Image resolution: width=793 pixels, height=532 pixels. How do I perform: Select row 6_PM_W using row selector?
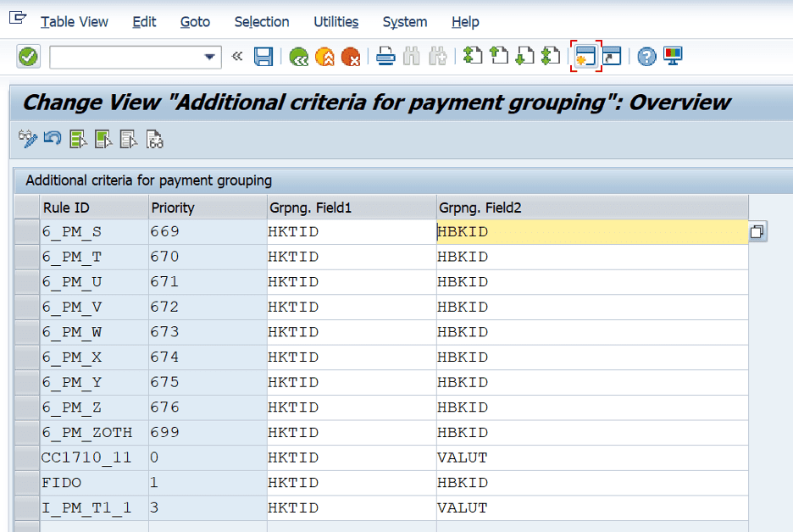(x=27, y=332)
